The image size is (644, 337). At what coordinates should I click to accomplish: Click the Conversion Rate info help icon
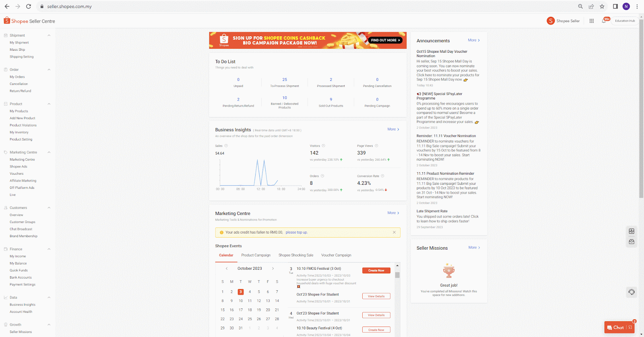(x=383, y=176)
